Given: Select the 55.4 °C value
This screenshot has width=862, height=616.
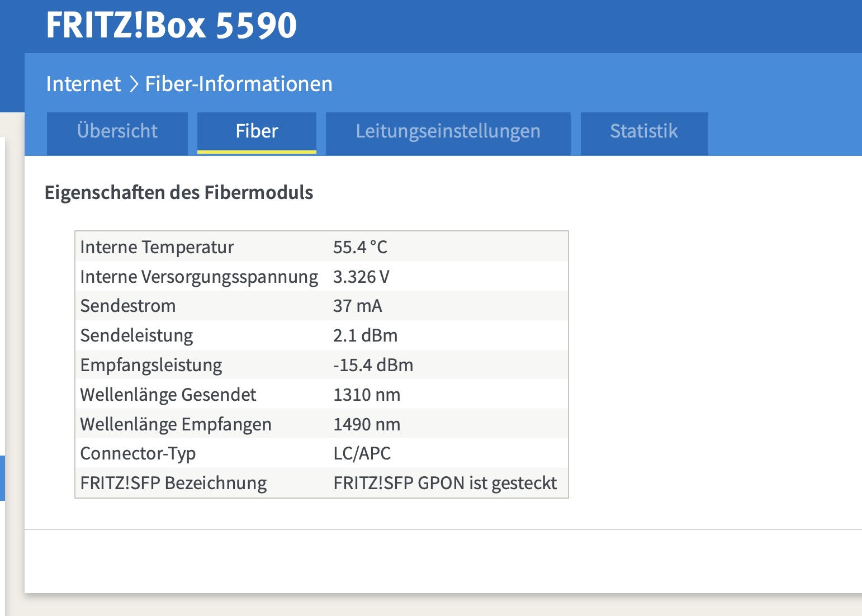Looking at the screenshot, I should [x=360, y=247].
